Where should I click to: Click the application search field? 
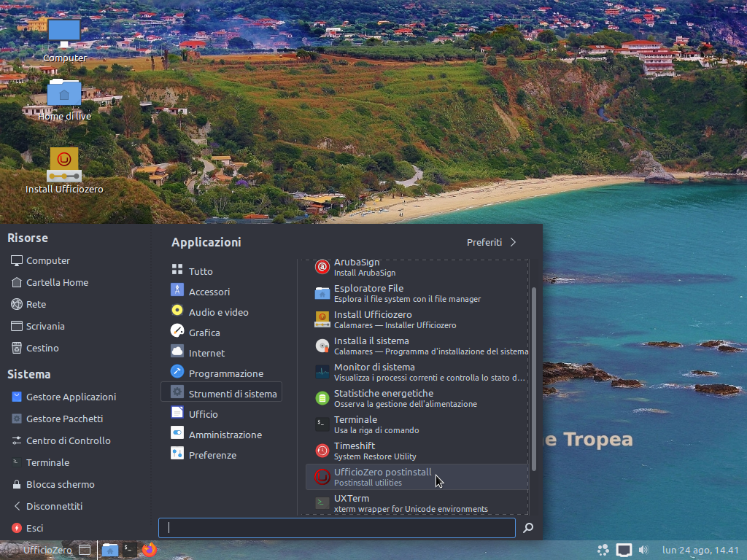pyautogui.click(x=336, y=527)
